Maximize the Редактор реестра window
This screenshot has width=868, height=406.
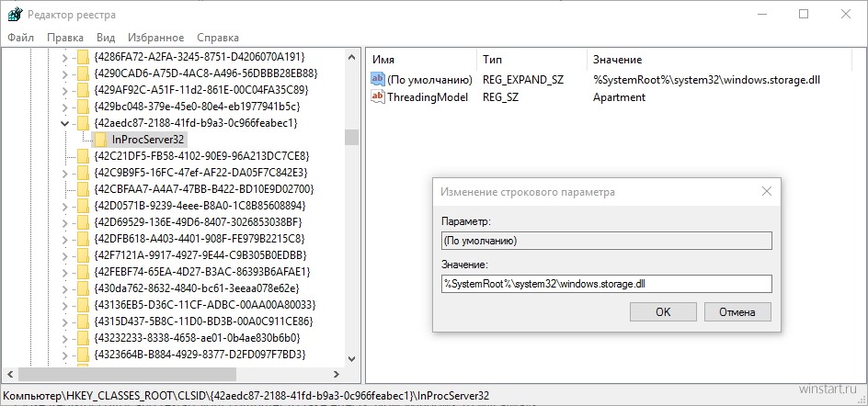tap(804, 15)
